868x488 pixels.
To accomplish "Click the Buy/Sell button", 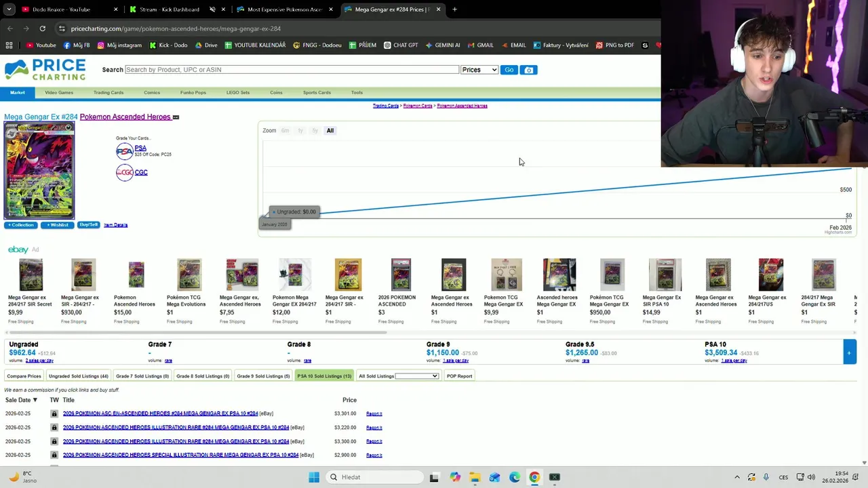I will (x=88, y=225).
